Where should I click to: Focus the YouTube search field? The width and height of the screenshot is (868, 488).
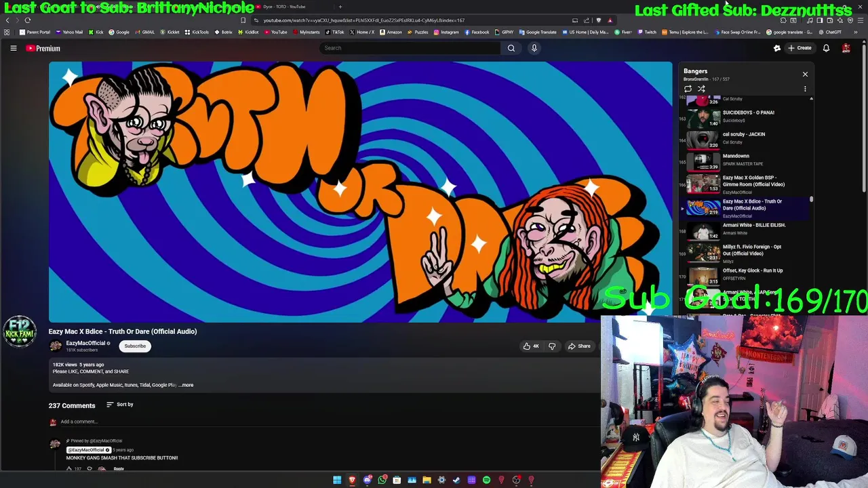pos(410,48)
